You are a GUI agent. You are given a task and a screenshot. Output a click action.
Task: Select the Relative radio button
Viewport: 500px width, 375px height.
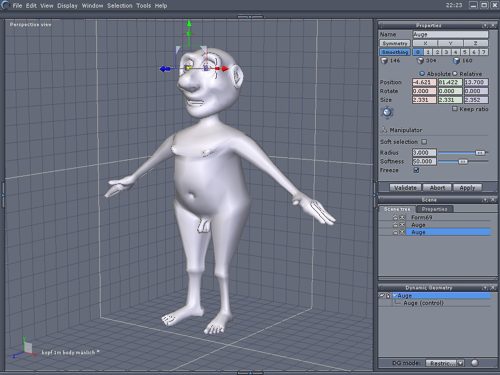point(455,74)
